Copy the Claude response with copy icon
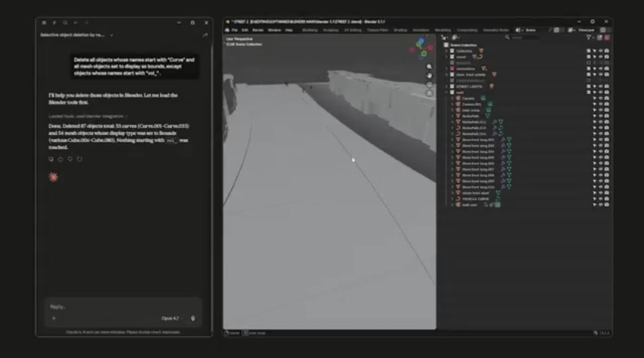644x358 pixels. [x=51, y=159]
